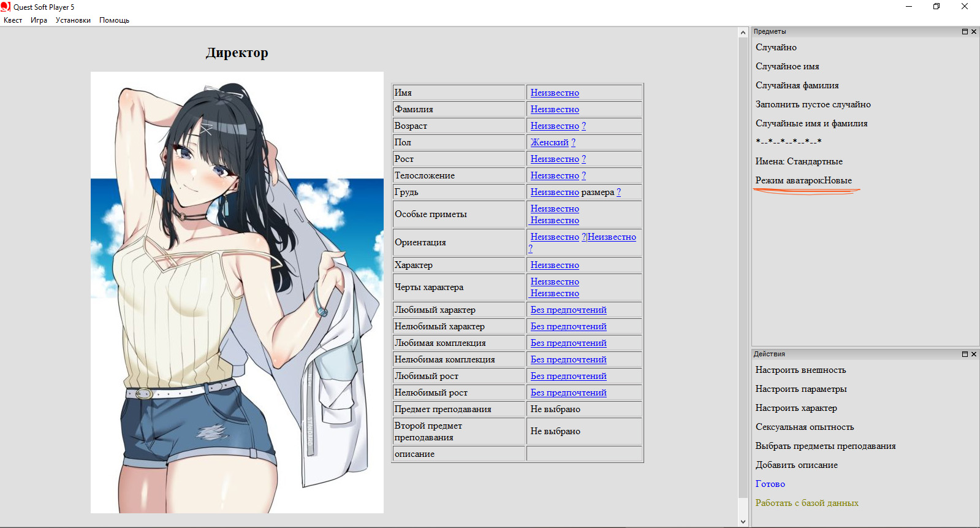
Task: Click first Неизвестно under Черты характера
Action: coord(555,281)
